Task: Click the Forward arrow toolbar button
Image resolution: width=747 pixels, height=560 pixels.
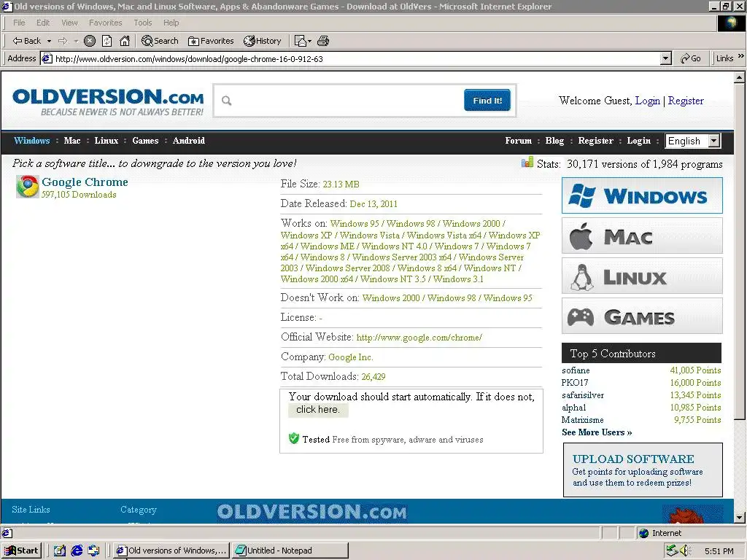Action: [x=63, y=41]
